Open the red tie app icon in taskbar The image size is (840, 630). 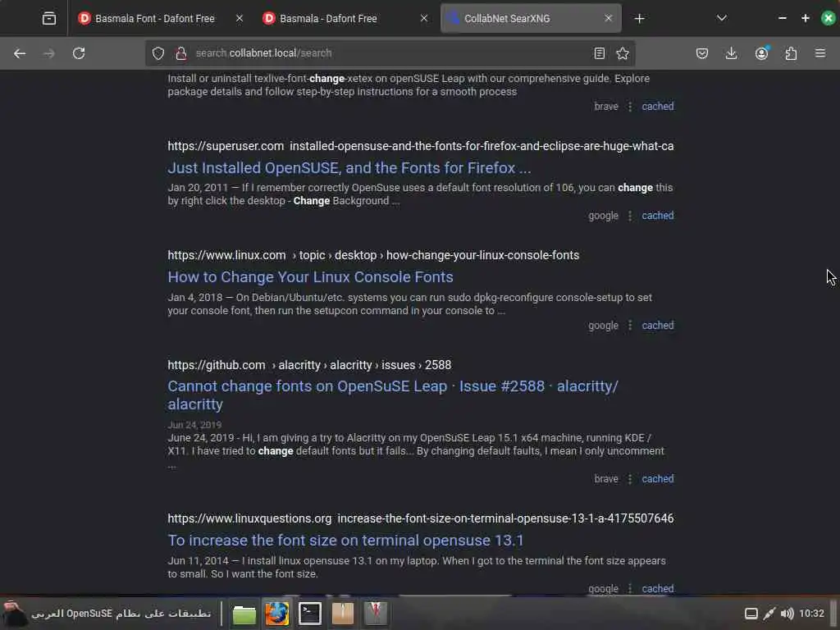tap(375, 614)
